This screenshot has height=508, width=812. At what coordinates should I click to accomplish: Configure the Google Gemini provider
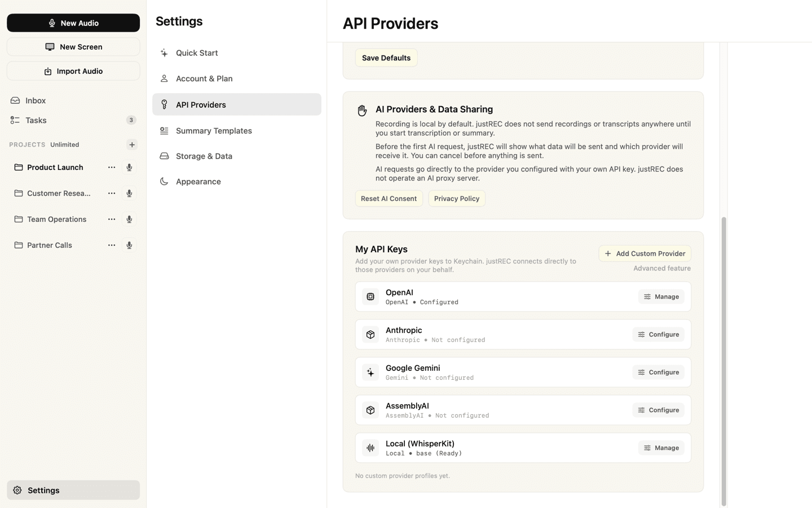click(659, 372)
